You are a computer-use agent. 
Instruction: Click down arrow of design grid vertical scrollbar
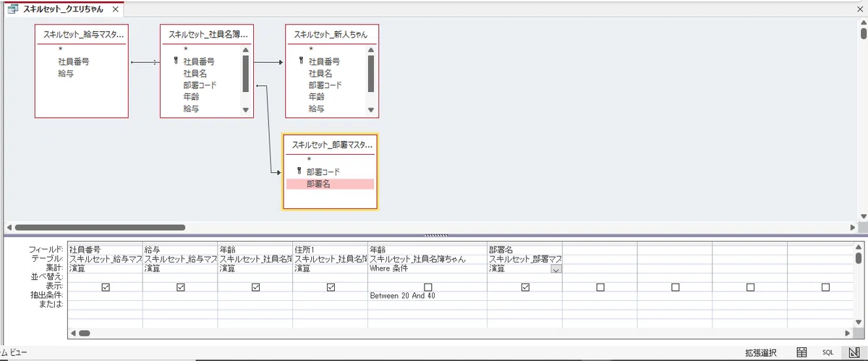859,321
